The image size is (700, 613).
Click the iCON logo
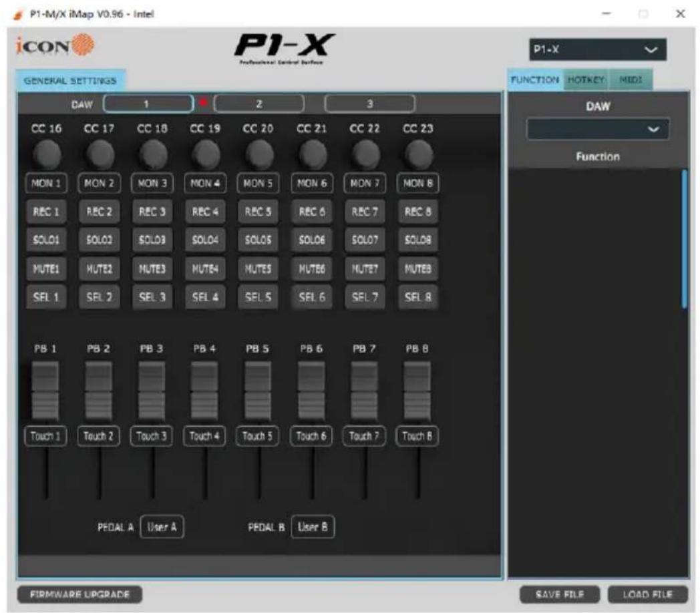55,45
